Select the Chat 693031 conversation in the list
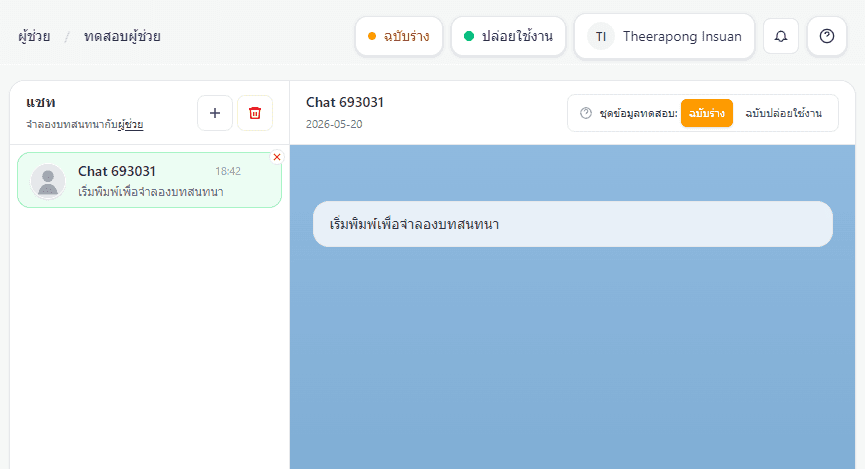Viewport: 865px width, 469px height. [149, 180]
